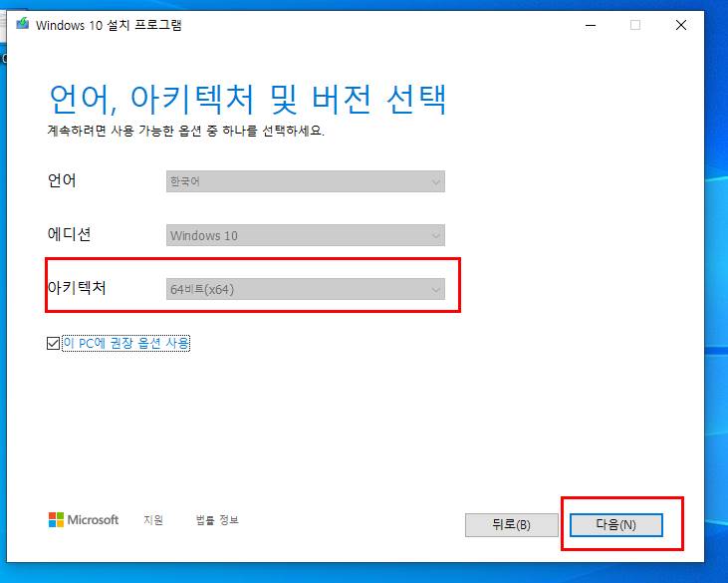The image size is (728, 583).
Task: Click the 다음(N) button
Action: click(616, 525)
